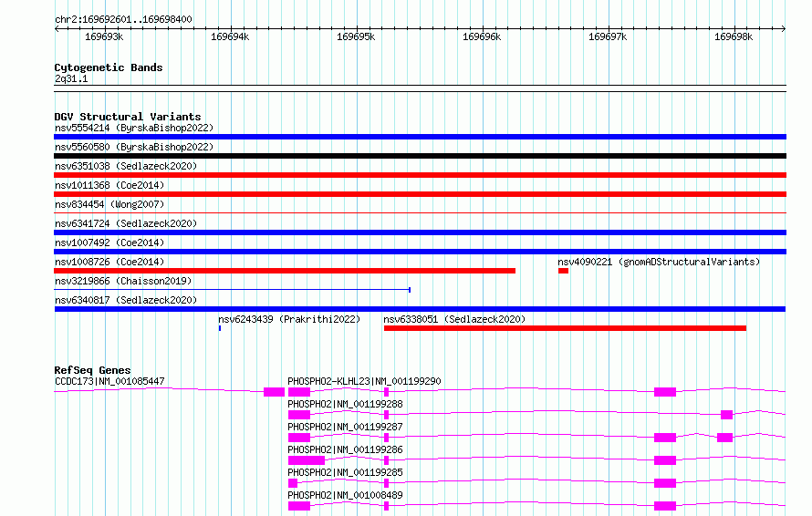Select the red nsv6338051 variant bar
Viewport: 812px width, 516px height.
tap(565, 328)
